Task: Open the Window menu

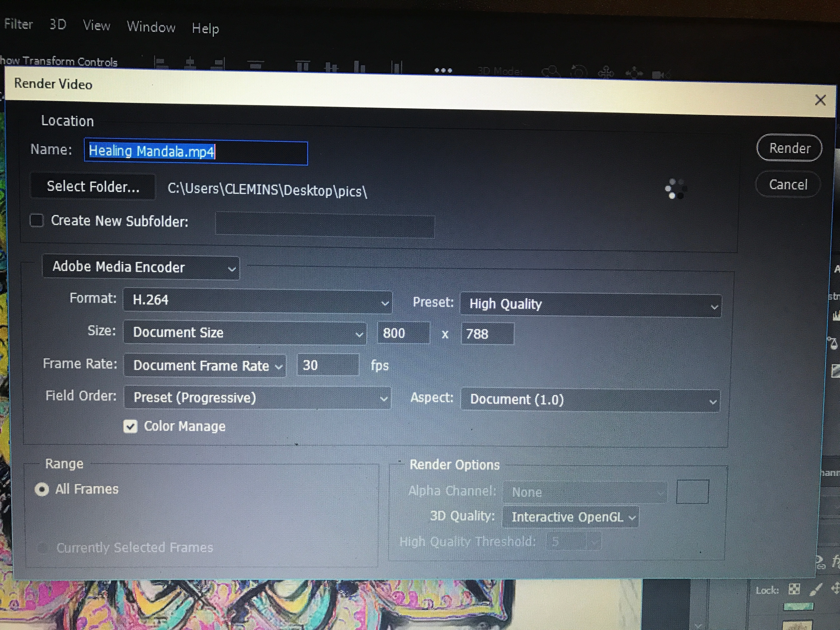Action: coord(151,27)
